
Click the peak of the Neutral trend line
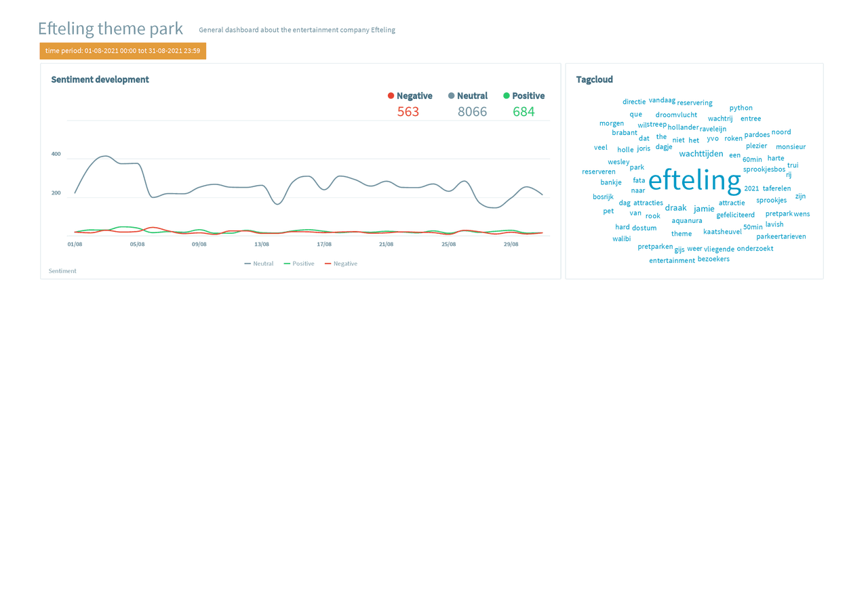coord(105,157)
